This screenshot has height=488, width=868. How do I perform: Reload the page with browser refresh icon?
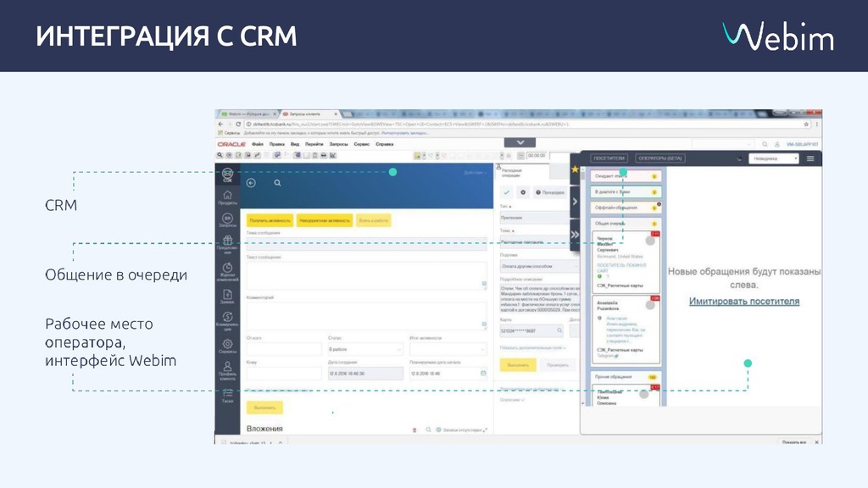click(x=238, y=124)
